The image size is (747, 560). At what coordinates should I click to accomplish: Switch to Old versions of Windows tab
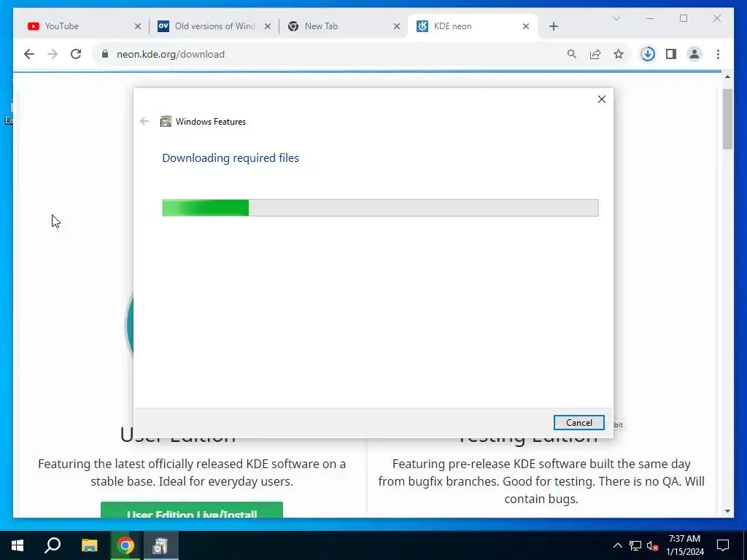214,26
